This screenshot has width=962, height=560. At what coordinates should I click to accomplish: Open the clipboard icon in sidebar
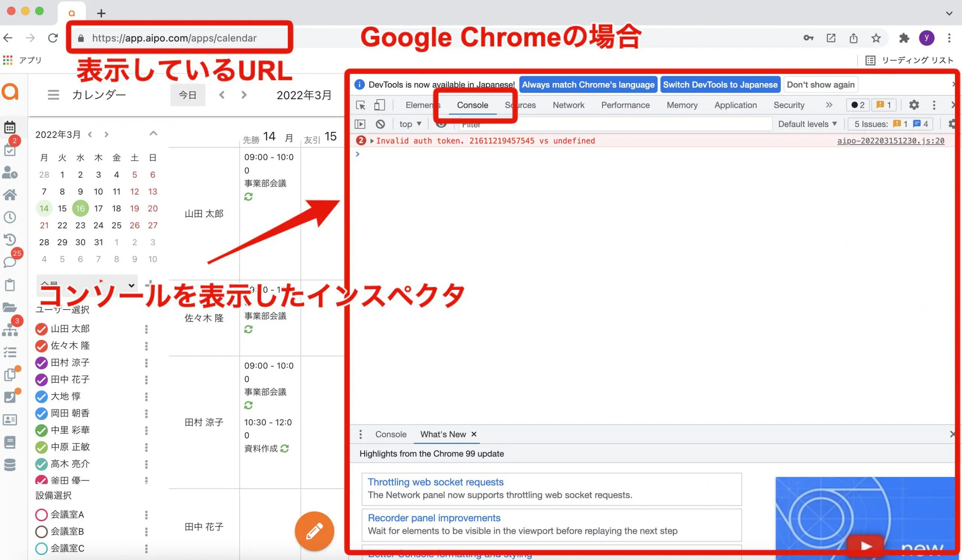pos(10,285)
